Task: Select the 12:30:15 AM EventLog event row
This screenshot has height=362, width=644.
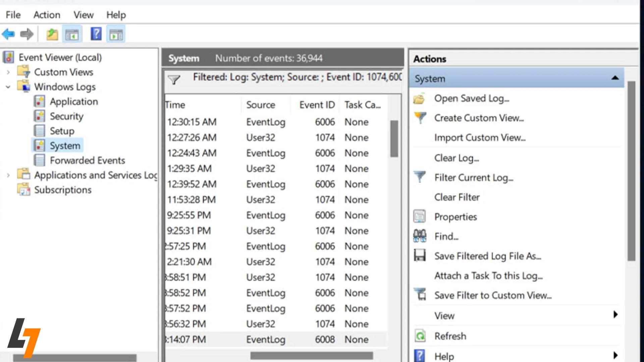Action: pyautogui.click(x=276, y=122)
